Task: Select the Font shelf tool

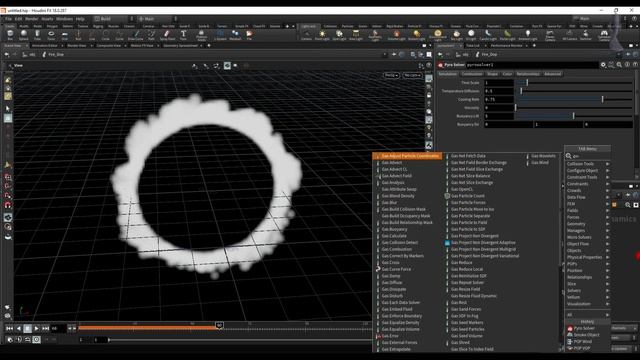Action: click(x=183, y=35)
